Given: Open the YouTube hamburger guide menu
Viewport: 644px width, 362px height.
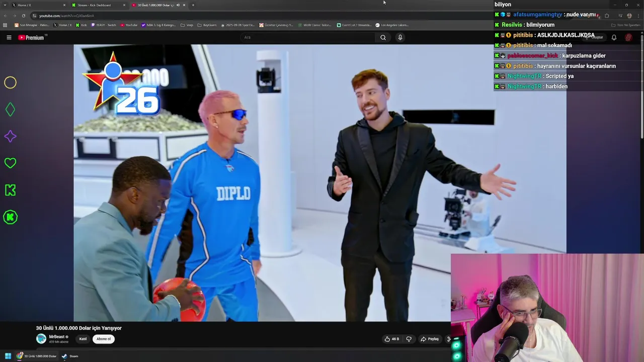Looking at the screenshot, I should (x=9, y=37).
